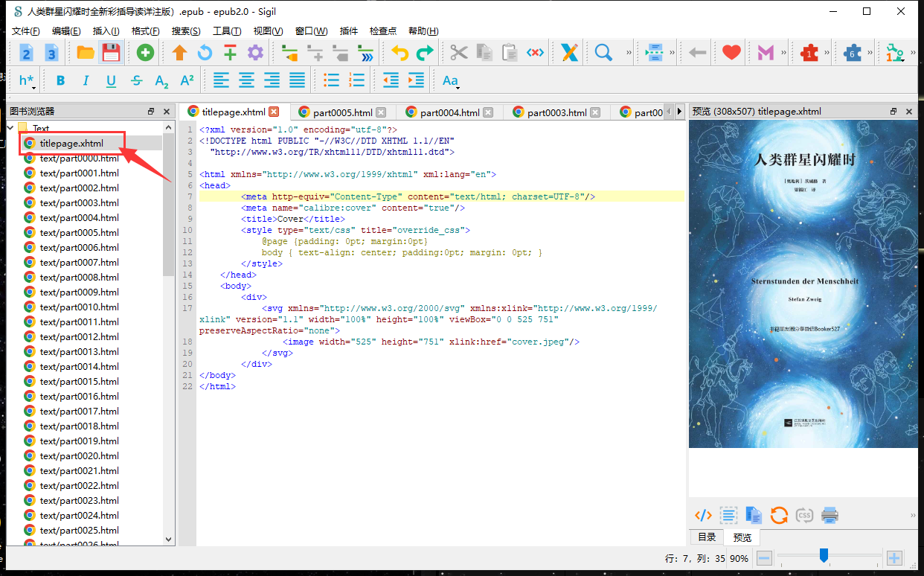Click the book cover preview image
Image resolution: width=924 pixels, height=576 pixels.
[x=803, y=284]
